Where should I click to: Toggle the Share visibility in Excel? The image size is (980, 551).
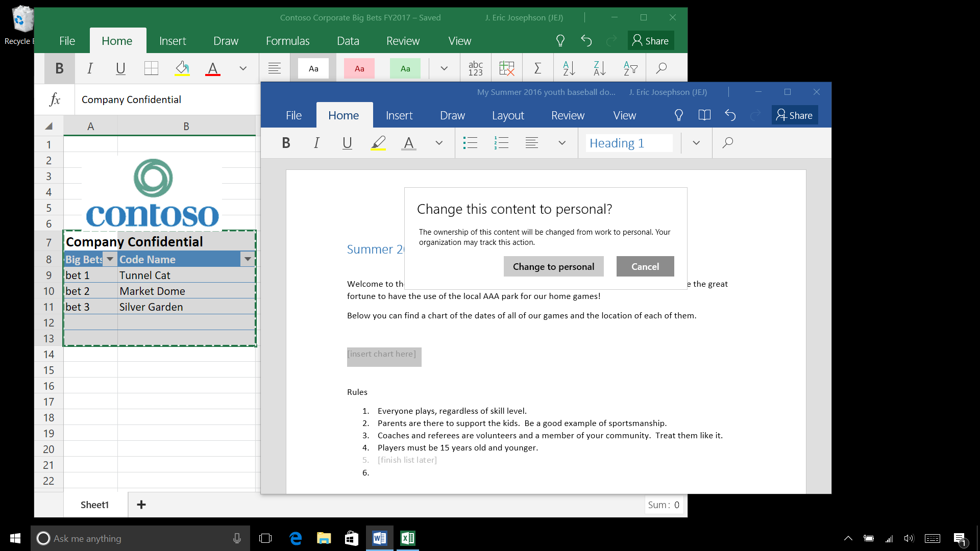click(x=650, y=40)
